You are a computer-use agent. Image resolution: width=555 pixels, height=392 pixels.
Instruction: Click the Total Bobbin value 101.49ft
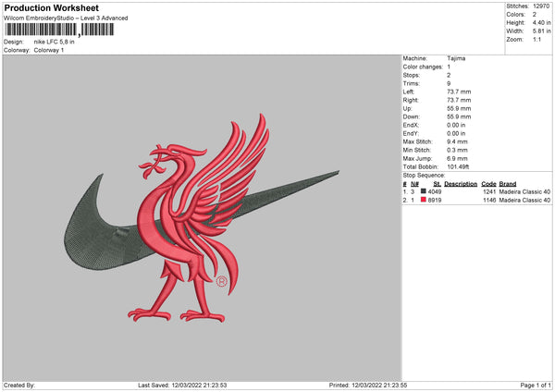click(459, 166)
